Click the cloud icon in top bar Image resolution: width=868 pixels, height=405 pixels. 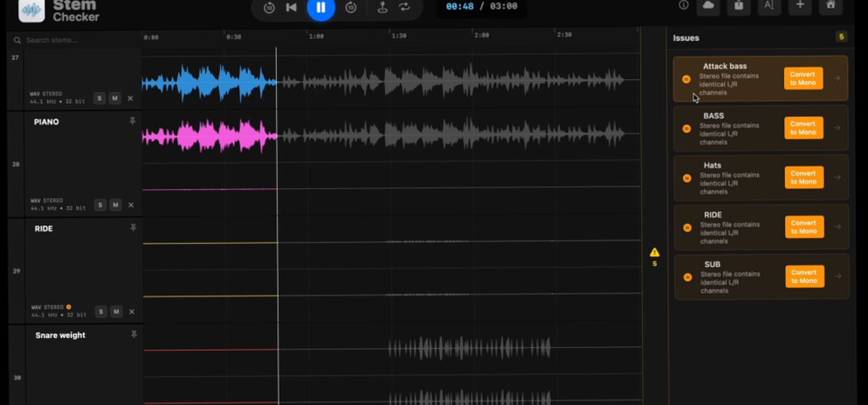coord(707,6)
